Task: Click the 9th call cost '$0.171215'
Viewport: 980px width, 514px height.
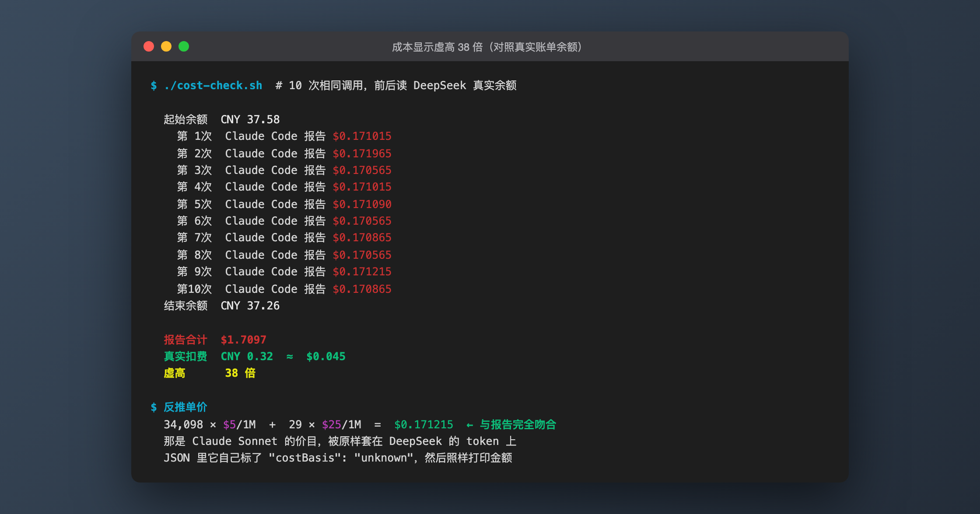Action: (362, 271)
